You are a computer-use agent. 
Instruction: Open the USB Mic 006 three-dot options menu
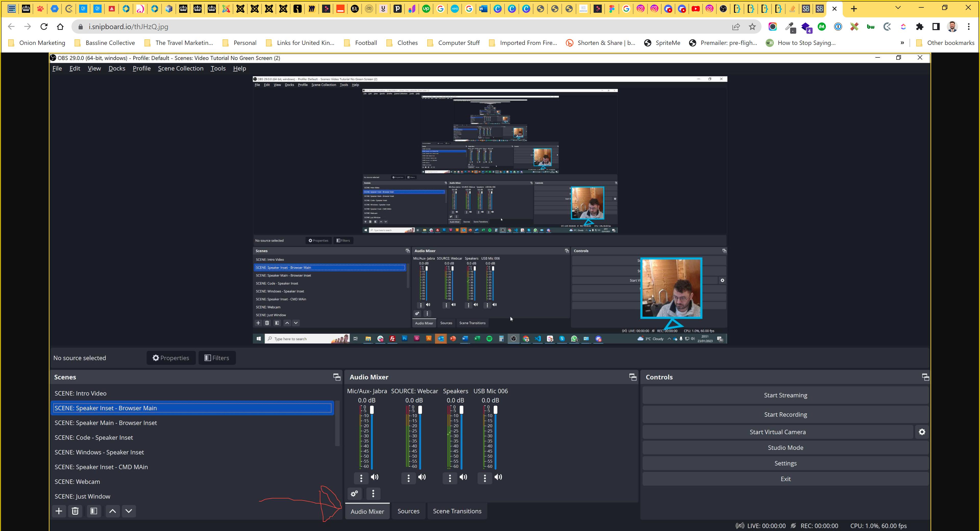point(485,478)
